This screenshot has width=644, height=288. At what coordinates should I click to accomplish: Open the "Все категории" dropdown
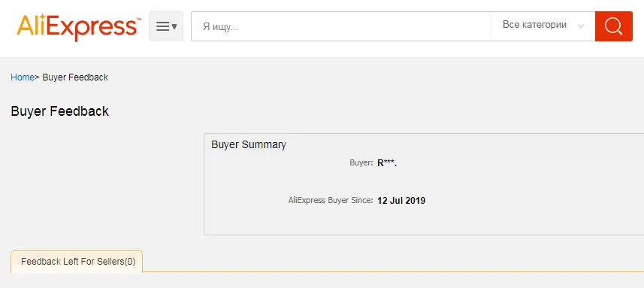(x=543, y=26)
